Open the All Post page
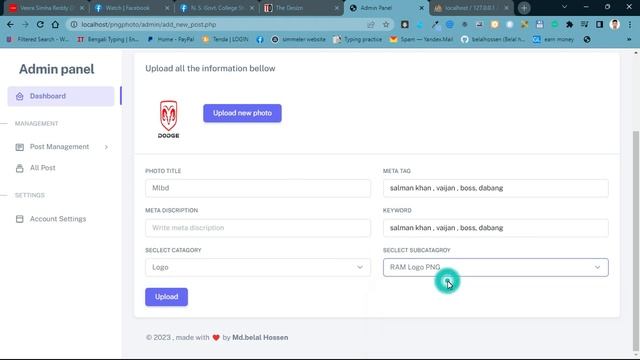This screenshot has height=360, width=640. (x=42, y=168)
